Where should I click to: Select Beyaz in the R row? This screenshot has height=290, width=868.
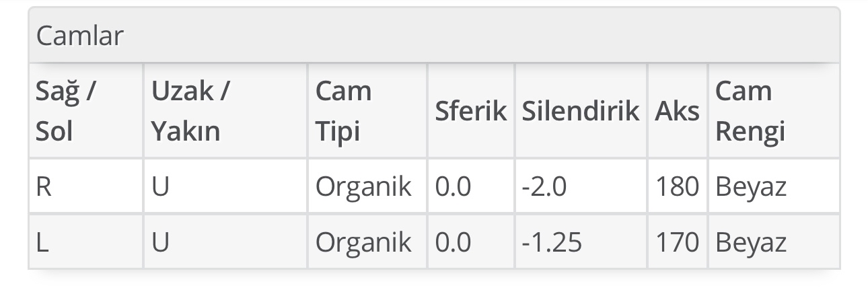(751, 186)
